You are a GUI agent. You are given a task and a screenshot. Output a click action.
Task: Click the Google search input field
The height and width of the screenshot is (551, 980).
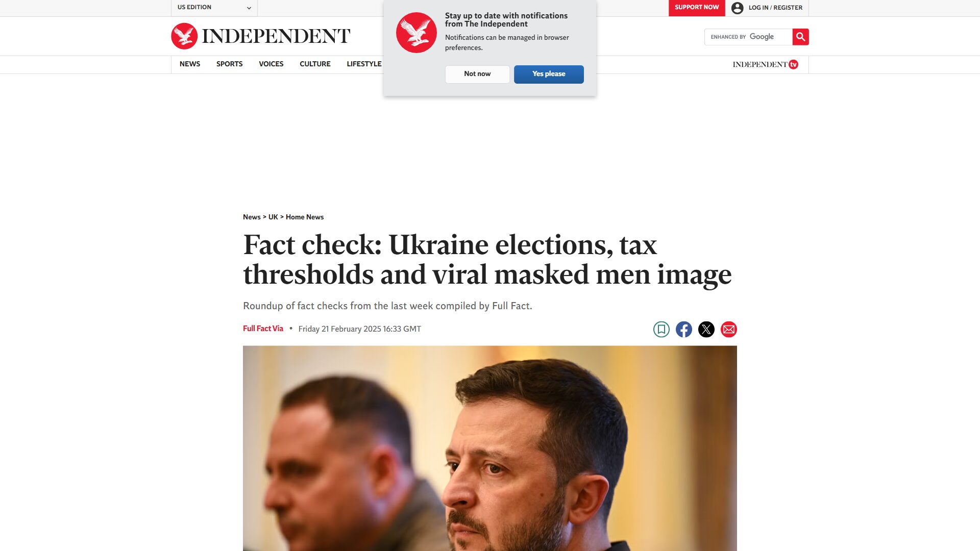click(x=748, y=37)
